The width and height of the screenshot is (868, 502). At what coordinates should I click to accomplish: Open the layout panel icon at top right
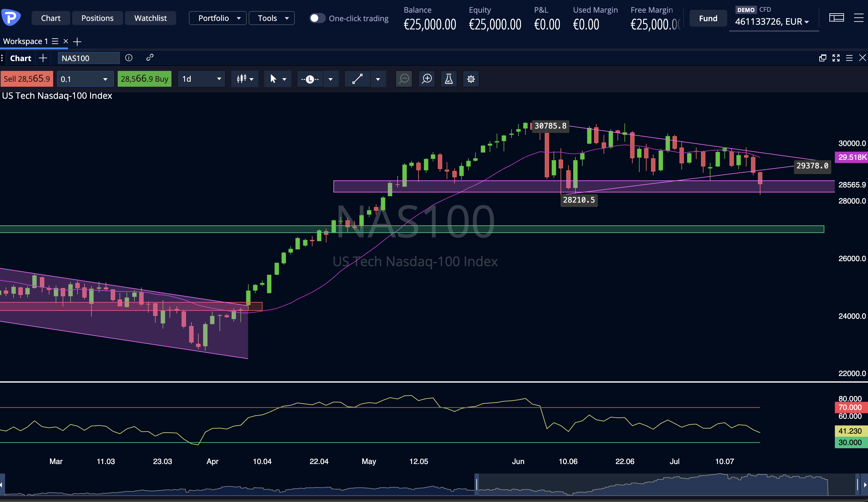pyautogui.click(x=836, y=18)
